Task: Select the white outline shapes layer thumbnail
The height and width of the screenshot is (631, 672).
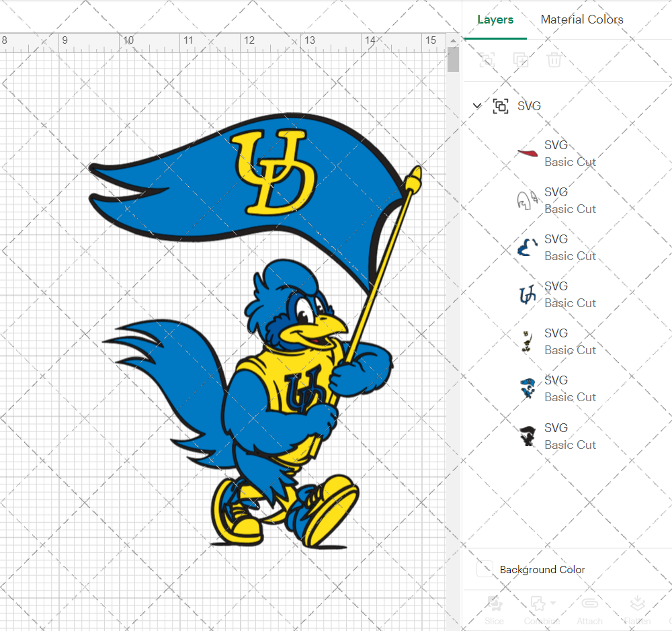Action: click(x=527, y=200)
